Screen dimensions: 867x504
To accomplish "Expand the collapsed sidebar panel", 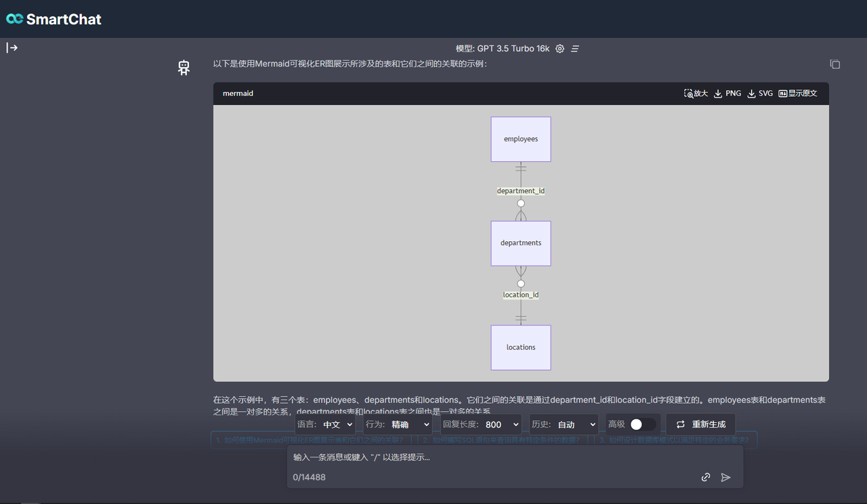I will 12,47.
